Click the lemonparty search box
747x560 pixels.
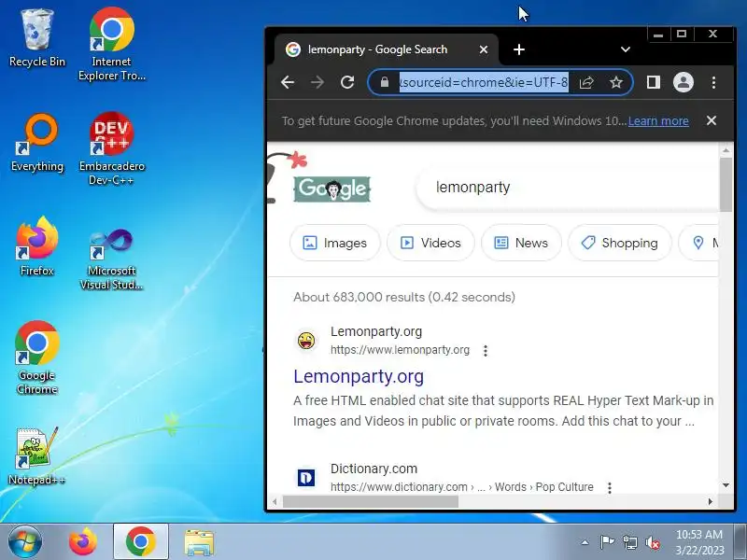[x=567, y=188]
